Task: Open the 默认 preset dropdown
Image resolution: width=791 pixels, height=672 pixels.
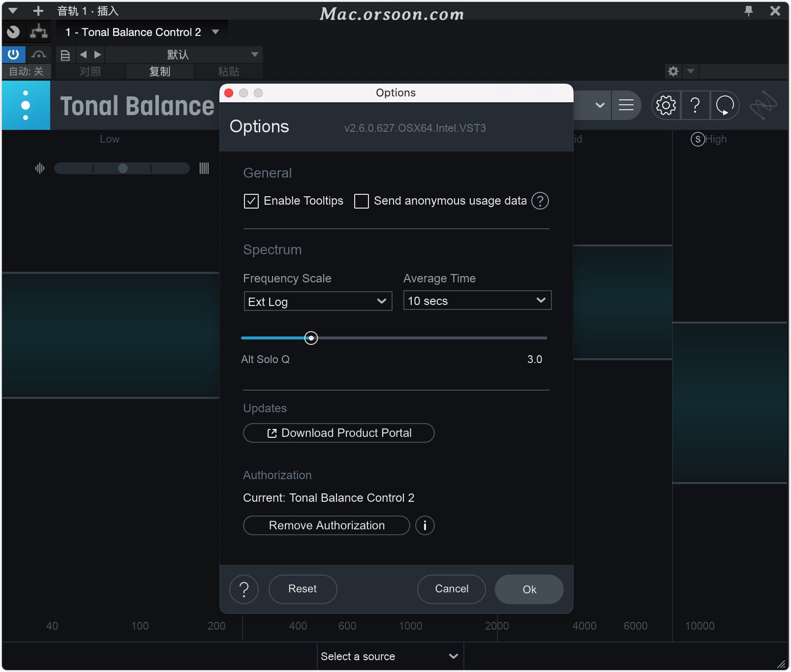Action: coord(183,55)
